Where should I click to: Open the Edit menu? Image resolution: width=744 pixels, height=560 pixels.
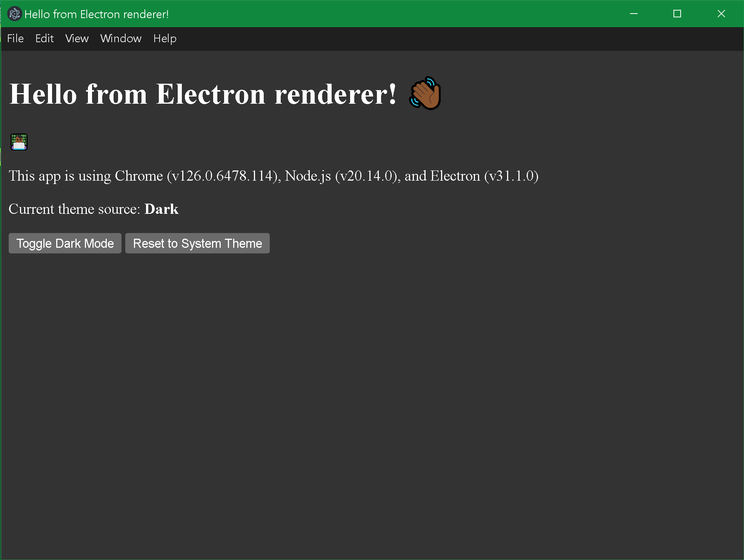(x=45, y=38)
